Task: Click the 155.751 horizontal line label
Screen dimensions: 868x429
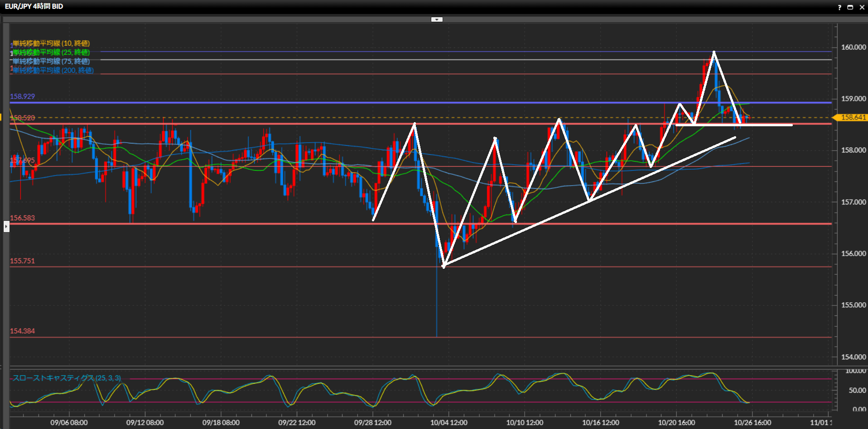Action: tap(22, 261)
